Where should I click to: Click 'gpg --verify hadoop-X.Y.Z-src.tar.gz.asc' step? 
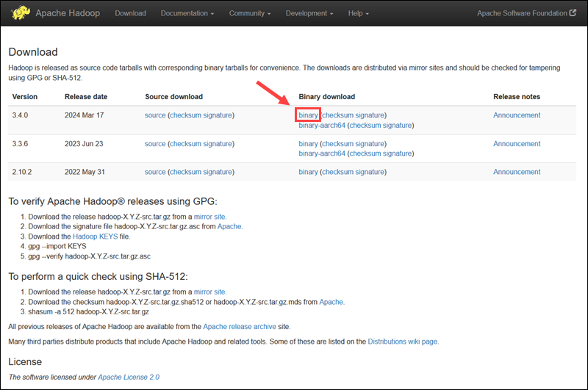[x=89, y=256]
